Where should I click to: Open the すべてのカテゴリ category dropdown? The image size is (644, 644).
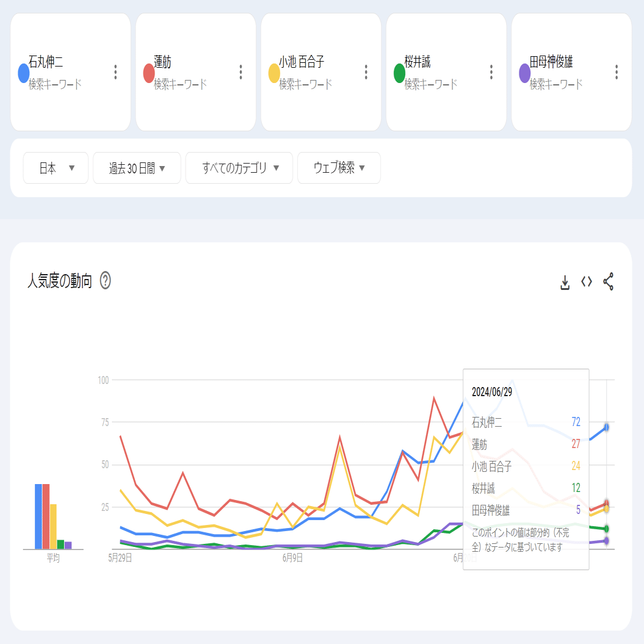click(x=239, y=167)
